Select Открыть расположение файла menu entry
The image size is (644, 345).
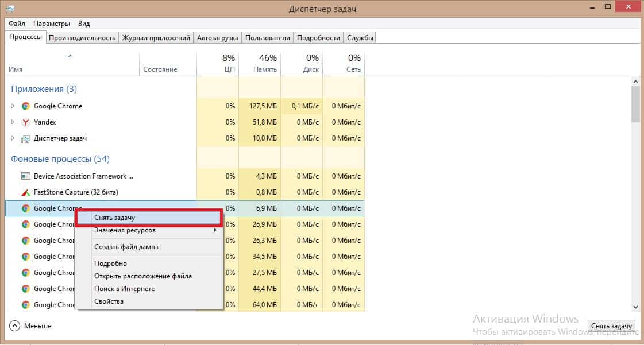143,276
